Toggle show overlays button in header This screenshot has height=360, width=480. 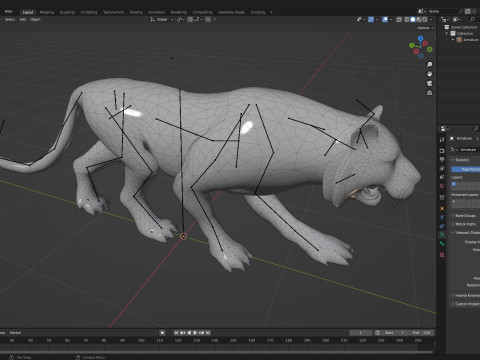coord(385,20)
